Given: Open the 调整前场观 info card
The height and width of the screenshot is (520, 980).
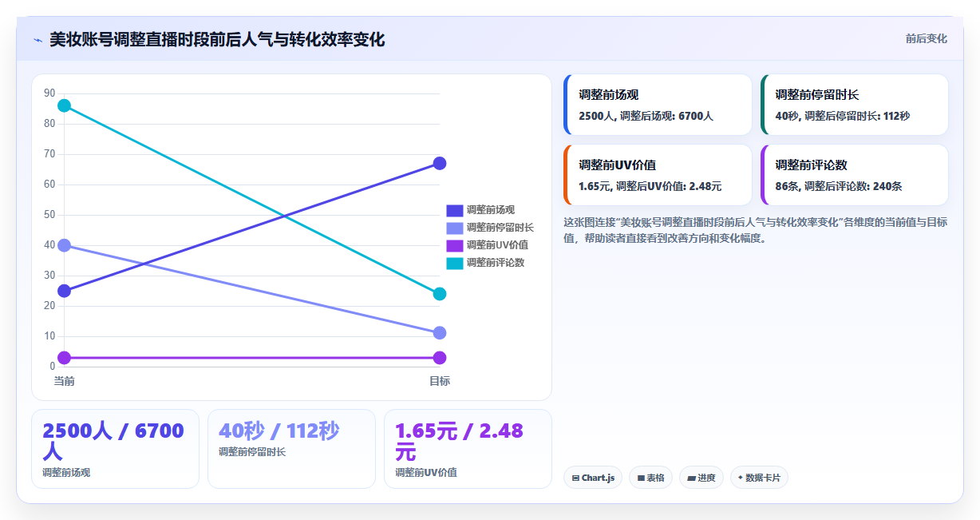Looking at the screenshot, I should (x=658, y=105).
